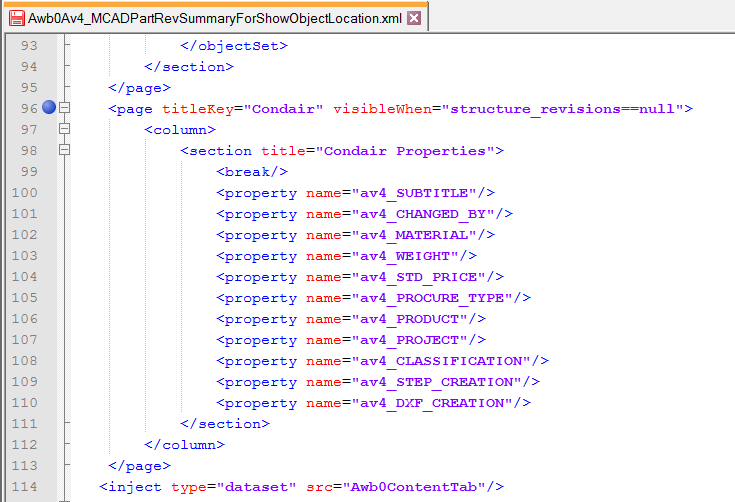Click the blue bookmark marker on line 96

click(48, 108)
